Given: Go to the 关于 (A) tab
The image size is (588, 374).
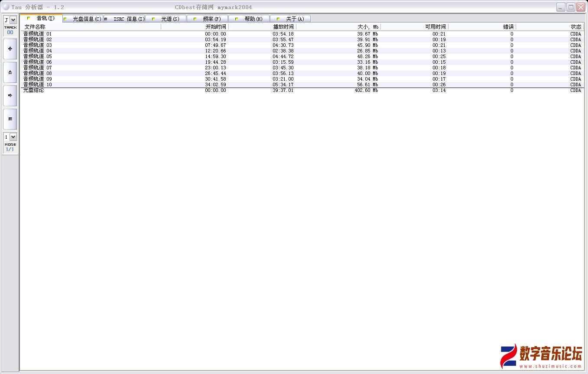Looking at the screenshot, I should tap(291, 19).
